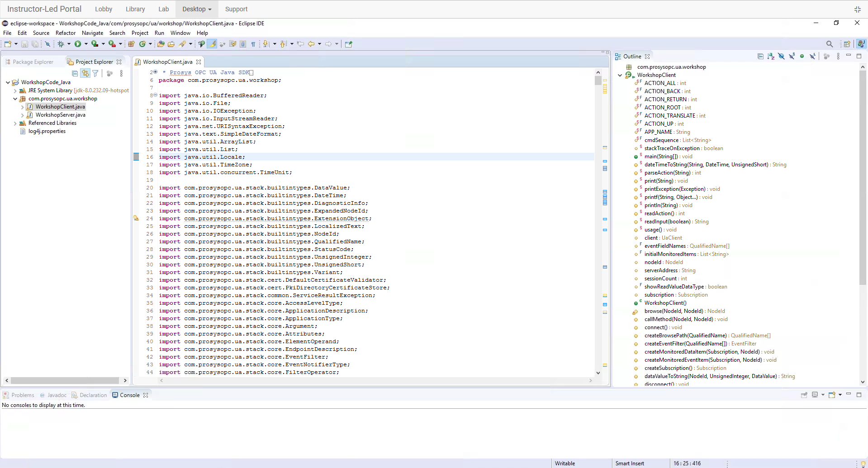The width and height of the screenshot is (868, 468).
Task: Open the Desktop dropdown in portal header
Action: pos(197,9)
